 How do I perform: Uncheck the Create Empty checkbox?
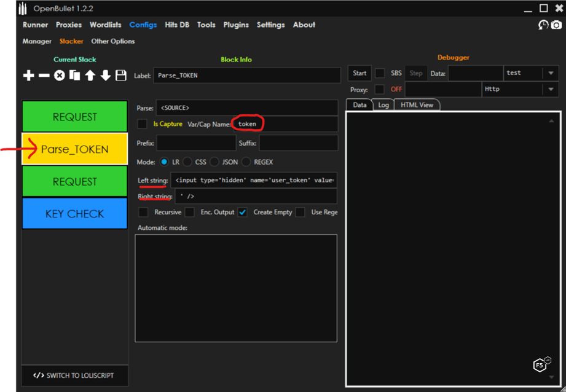point(243,212)
